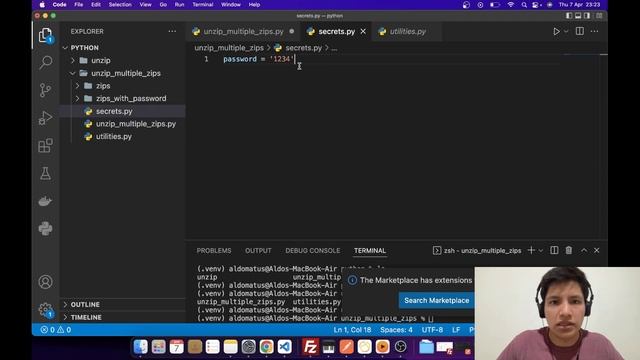Open Google Chrome from the Dock
This screenshot has width=640, height=360.
coord(266,347)
